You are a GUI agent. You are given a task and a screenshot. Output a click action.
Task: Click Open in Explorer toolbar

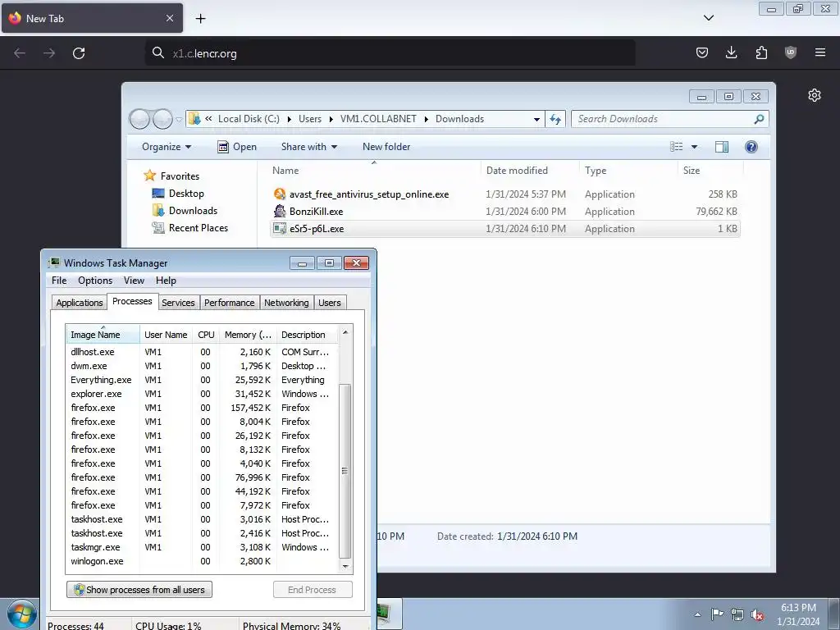[x=237, y=147]
